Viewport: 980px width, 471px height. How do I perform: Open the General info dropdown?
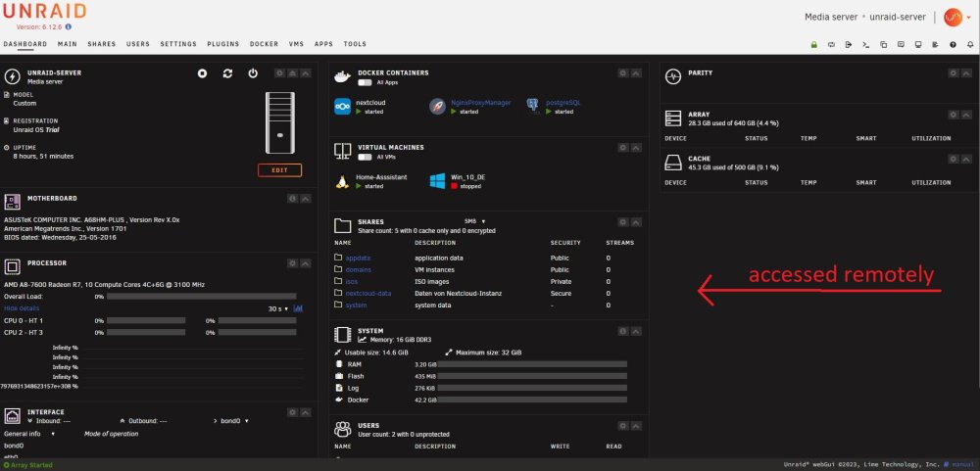click(29, 434)
